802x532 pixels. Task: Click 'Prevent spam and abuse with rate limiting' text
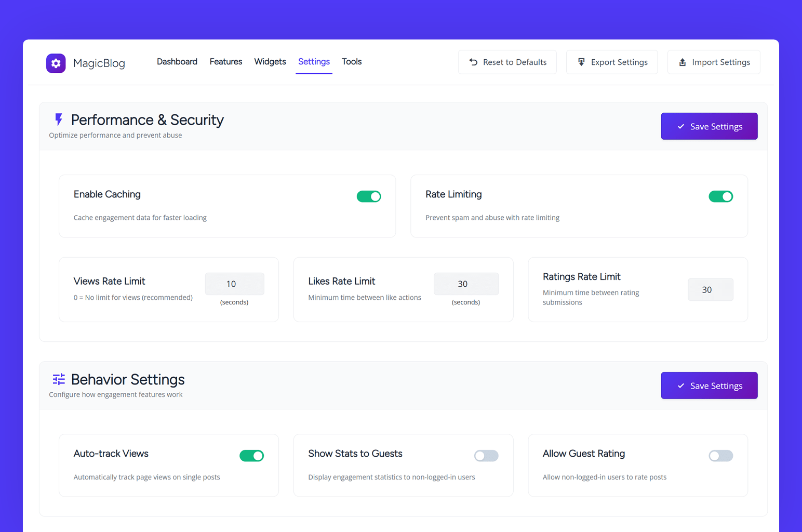[x=492, y=218]
